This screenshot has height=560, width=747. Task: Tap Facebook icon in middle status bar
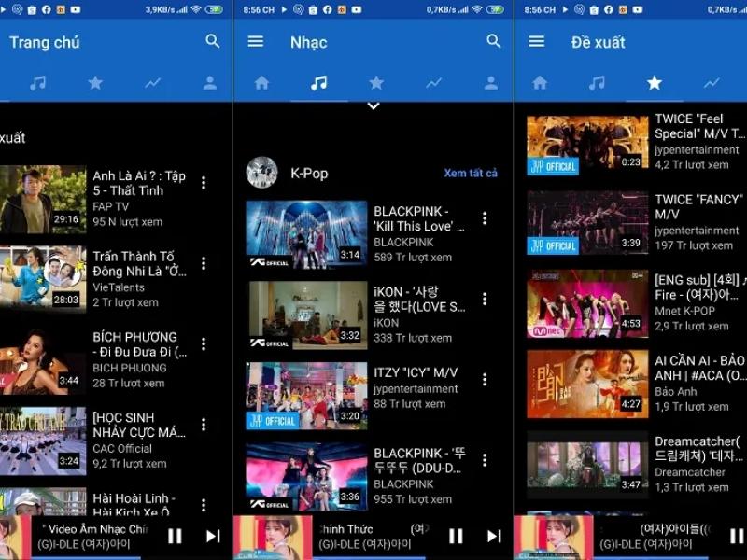(328, 9)
